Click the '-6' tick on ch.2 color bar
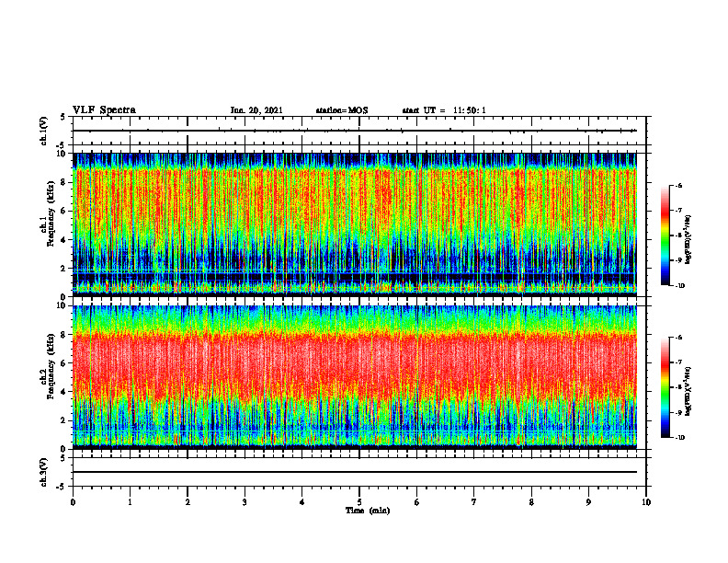Screen dimensions: 728x563 (678, 338)
